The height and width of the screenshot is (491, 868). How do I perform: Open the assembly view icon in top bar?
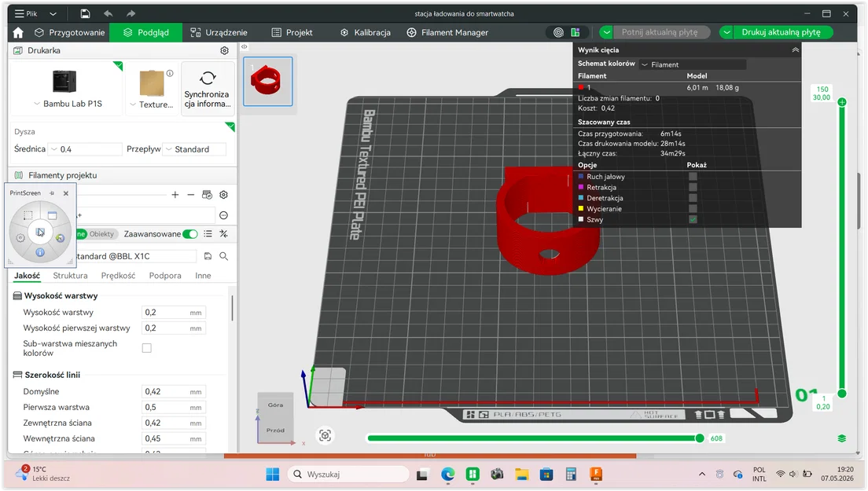[576, 33]
